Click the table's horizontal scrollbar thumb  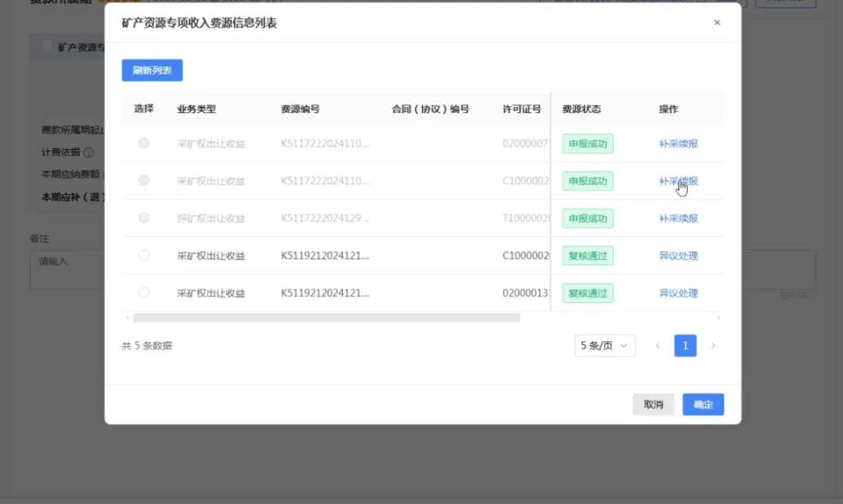[326, 318]
